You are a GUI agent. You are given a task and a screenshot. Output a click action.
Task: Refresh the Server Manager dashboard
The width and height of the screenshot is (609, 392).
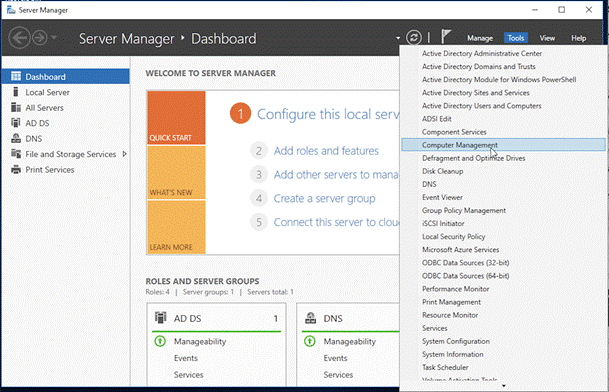coord(414,38)
